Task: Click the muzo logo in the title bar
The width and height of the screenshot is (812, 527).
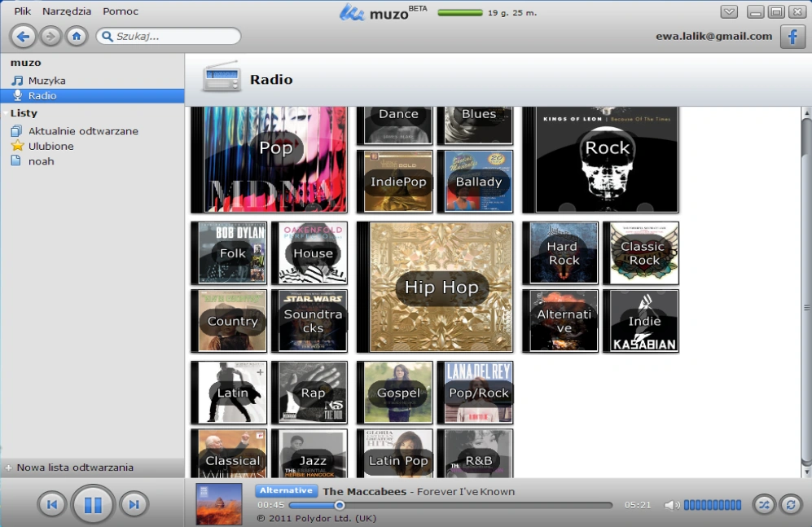Action: pos(384,12)
